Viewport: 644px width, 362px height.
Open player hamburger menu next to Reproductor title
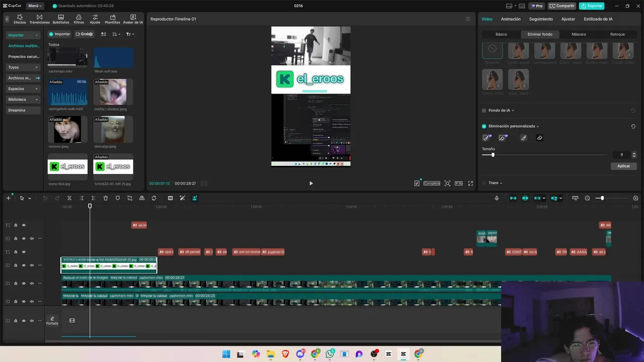coord(467,19)
